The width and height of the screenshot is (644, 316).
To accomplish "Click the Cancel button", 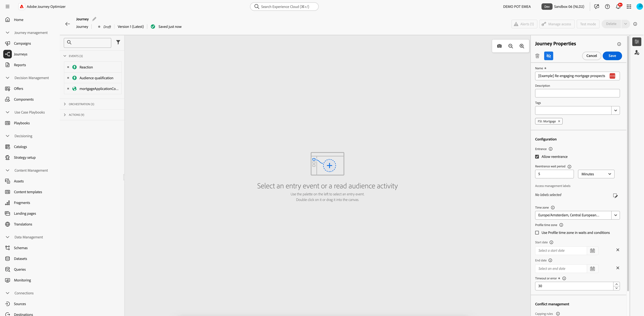I will [x=591, y=56].
